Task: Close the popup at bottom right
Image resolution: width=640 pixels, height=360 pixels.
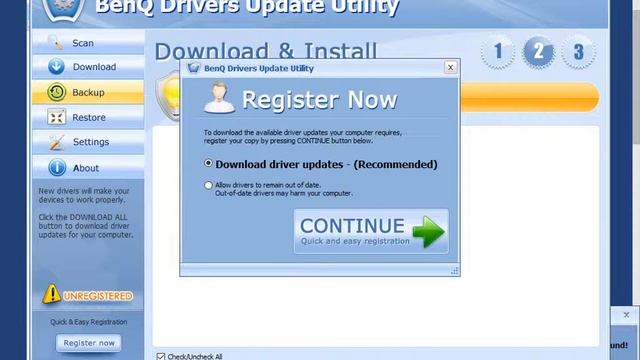Action: [x=626, y=315]
